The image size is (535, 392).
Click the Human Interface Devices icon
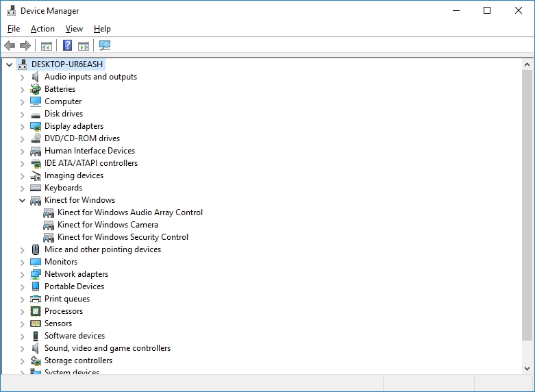[36, 151]
